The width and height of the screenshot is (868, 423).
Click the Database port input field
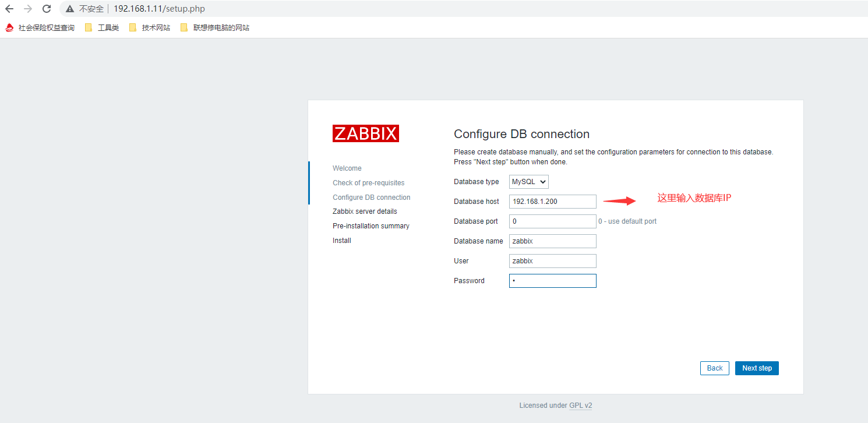coord(553,221)
